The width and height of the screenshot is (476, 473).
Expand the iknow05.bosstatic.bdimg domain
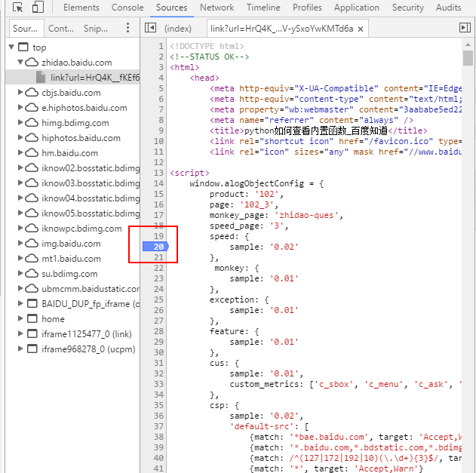click(x=20, y=213)
